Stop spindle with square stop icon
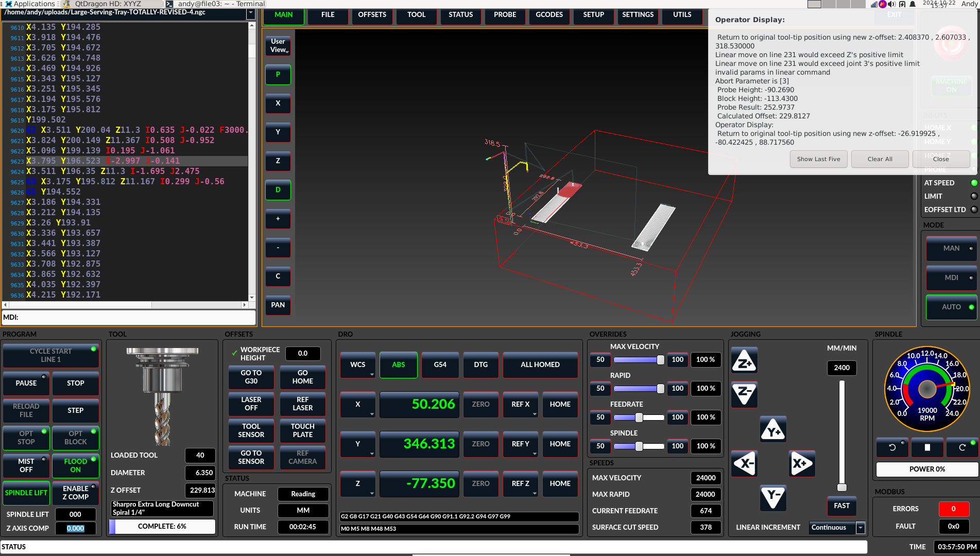This screenshot has height=556, width=980. click(927, 447)
